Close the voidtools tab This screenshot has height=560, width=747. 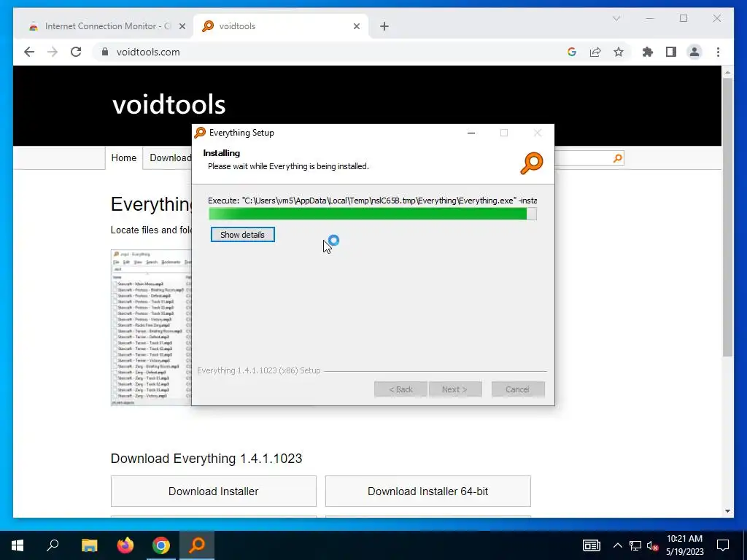[x=356, y=27]
